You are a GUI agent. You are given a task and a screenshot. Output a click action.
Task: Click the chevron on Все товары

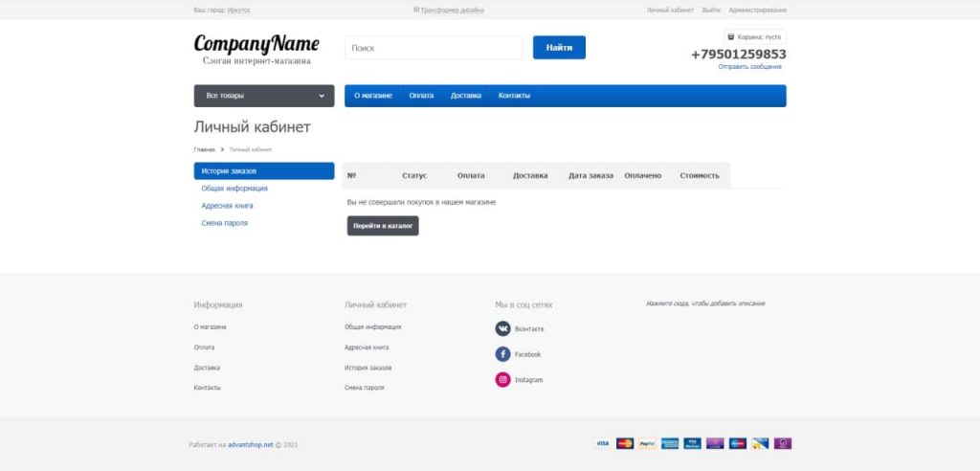click(322, 97)
